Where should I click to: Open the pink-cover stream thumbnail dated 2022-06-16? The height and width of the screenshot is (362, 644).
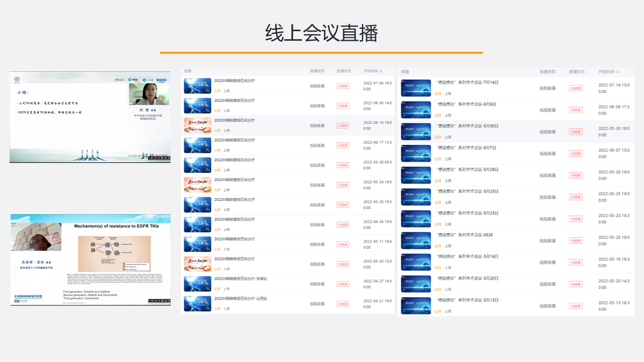(x=197, y=126)
